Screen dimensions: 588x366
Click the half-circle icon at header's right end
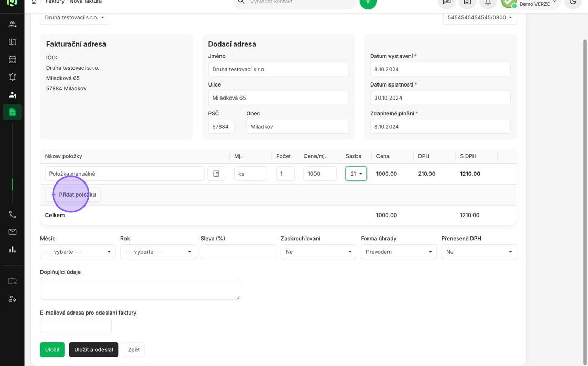tap(573, 2)
